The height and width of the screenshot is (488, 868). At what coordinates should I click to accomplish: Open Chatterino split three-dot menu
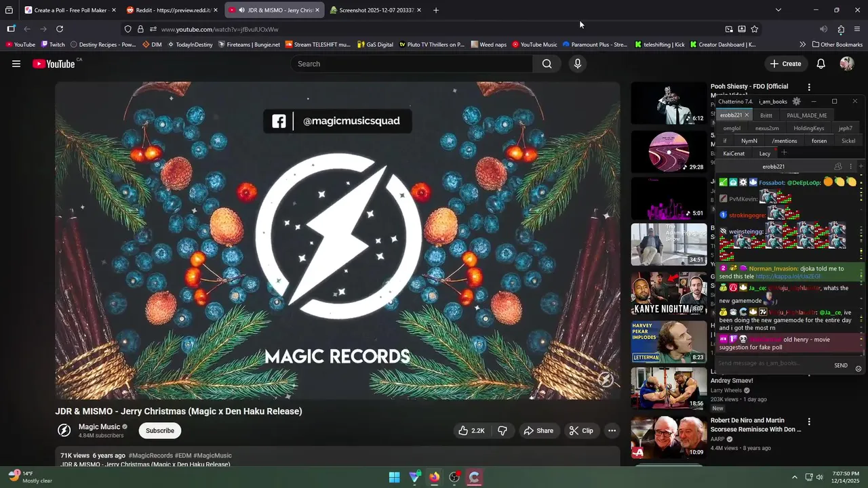click(850, 167)
